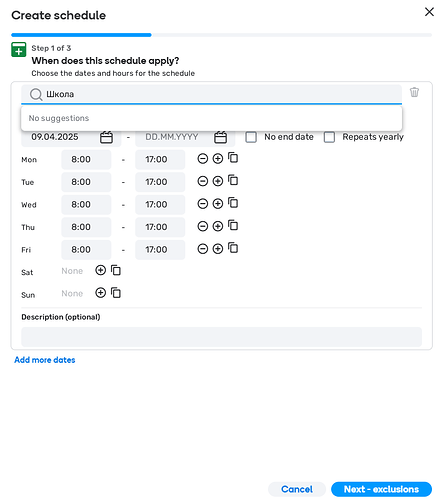Image resolution: width=442 pixels, height=500 pixels.
Task: Open the end date calendar picker
Action: tap(220, 137)
